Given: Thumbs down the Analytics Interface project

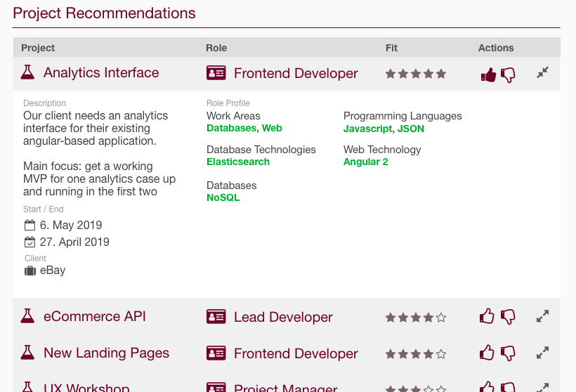Looking at the screenshot, I should (508, 74).
